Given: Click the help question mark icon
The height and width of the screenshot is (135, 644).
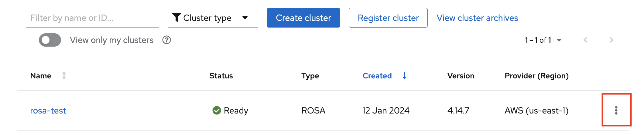Looking at the screenshot, I should coord(166,40).
